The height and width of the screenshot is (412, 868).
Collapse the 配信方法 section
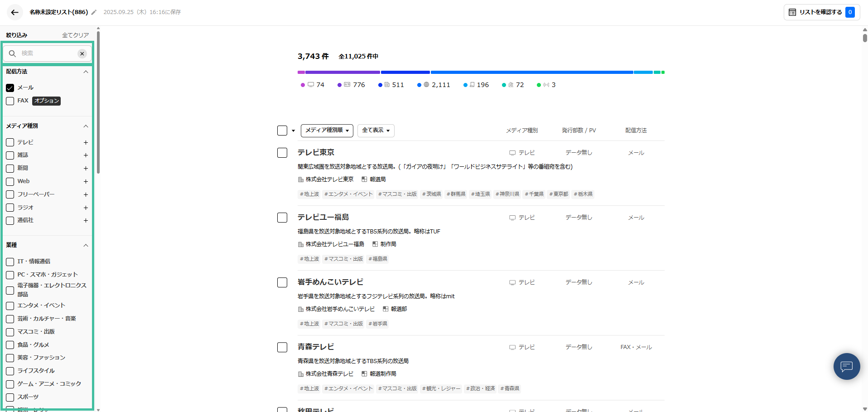86,72
